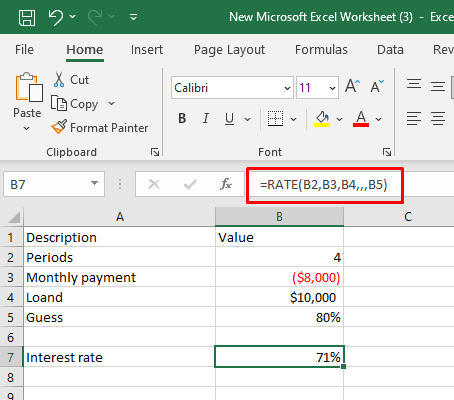Image resolution: width=454 pixels, height=400 pixels.
Task: Open Customize Quick Access Toolbar menu
Action: click(x=134, y=17)
